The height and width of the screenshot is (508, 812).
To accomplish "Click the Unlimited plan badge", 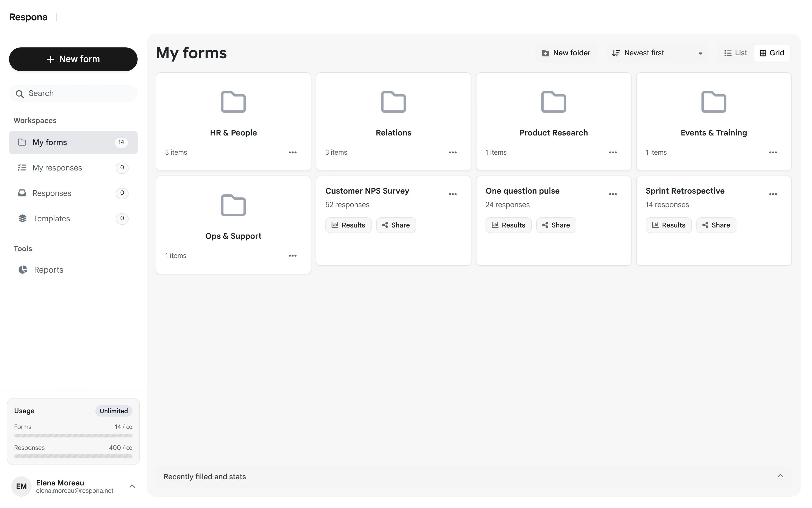I will click(113, 411).
